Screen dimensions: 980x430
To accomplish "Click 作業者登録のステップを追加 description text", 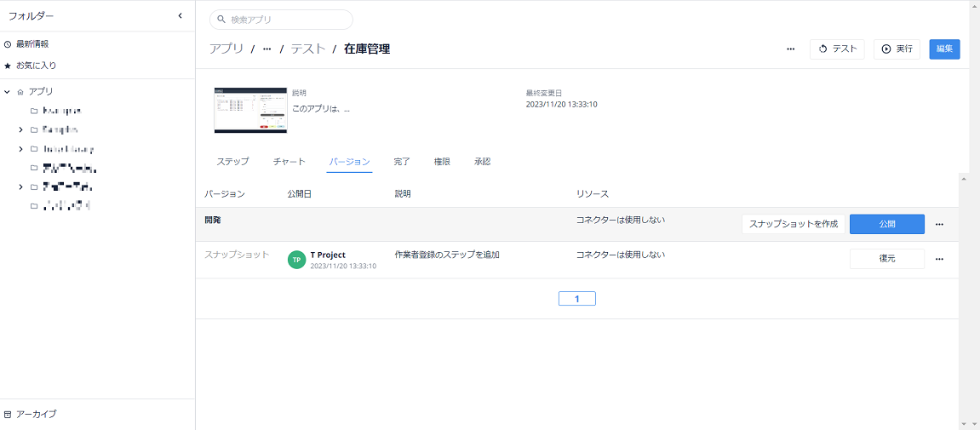I will coord(447,255).
